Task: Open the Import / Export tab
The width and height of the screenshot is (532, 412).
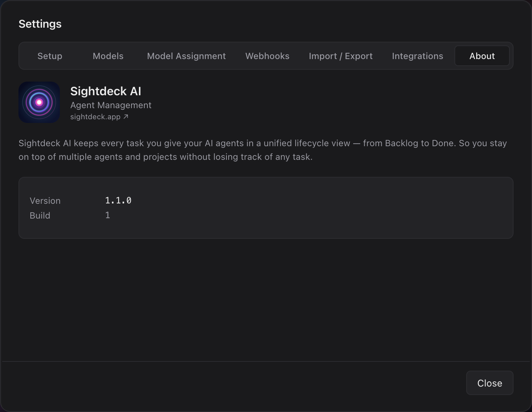Action: pos(341,56)
